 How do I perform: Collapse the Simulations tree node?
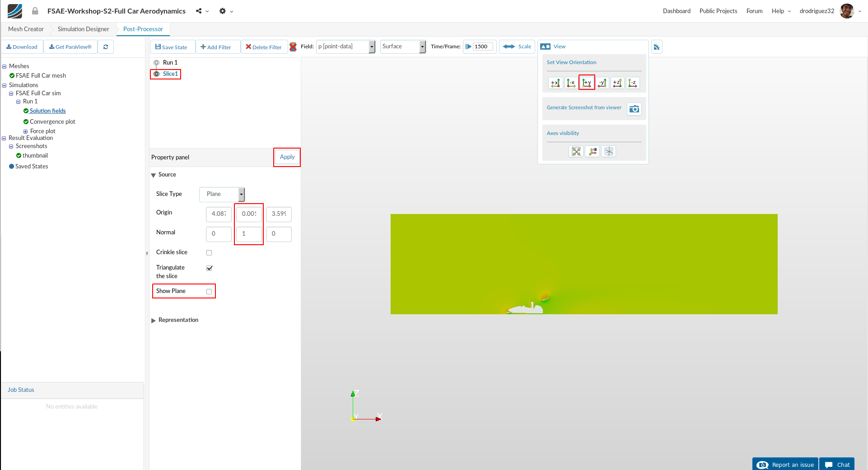5,85
